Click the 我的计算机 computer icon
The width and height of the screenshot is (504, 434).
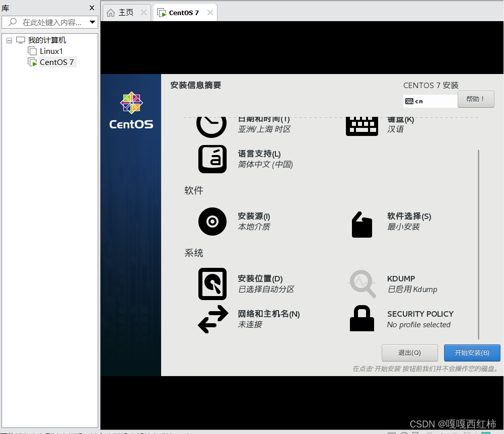(x=21, y=40)
